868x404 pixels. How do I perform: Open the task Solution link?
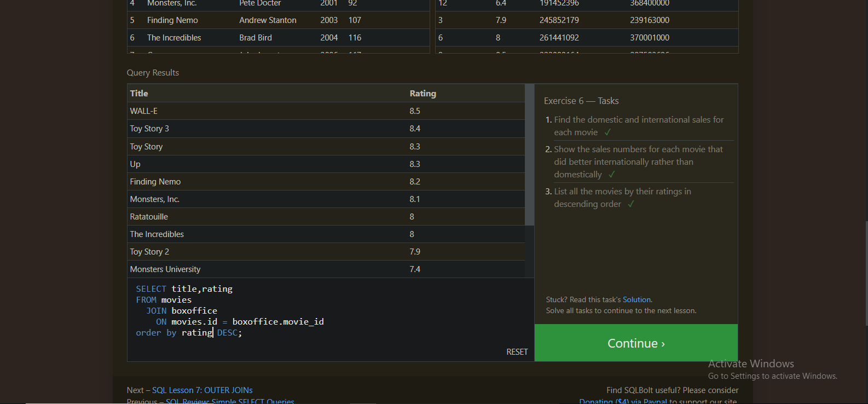pyautogui.click(x=636, y=299)
